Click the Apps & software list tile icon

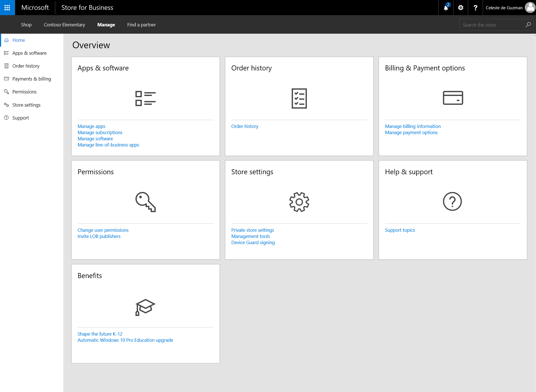(145, 98)
